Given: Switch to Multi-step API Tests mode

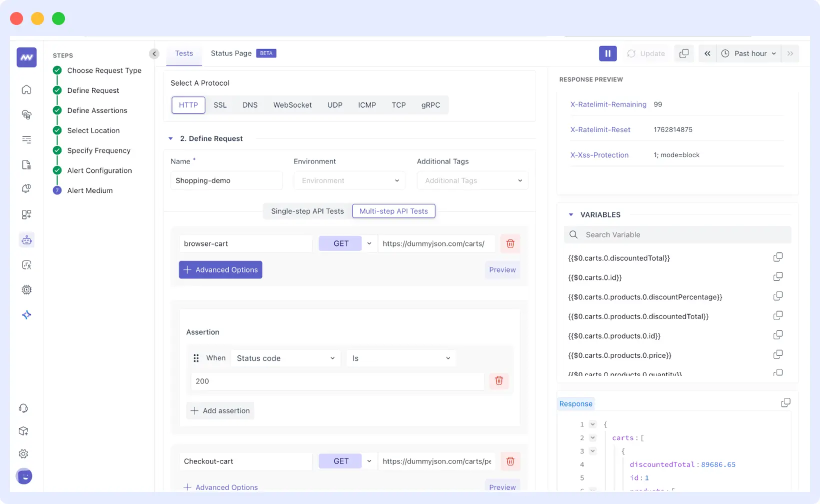Looking at the screenshot, I should click(393, 210).
